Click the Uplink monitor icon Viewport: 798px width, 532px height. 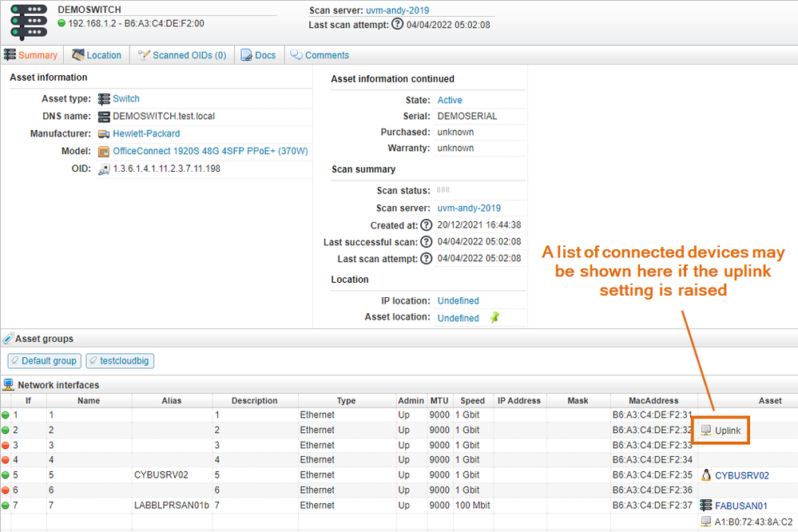pyautogui.click(x=706, y=431)
